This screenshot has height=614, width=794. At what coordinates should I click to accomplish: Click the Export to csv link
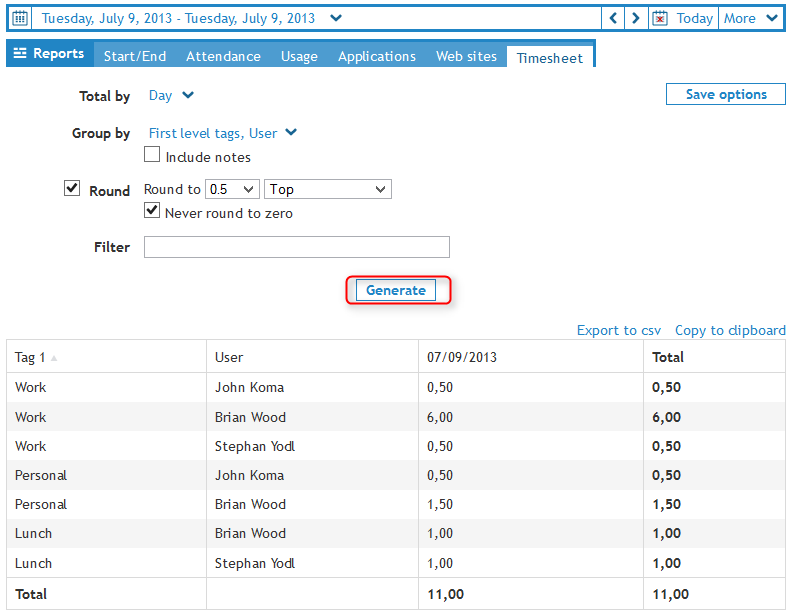pyautogui.click(x=619, y=330)
